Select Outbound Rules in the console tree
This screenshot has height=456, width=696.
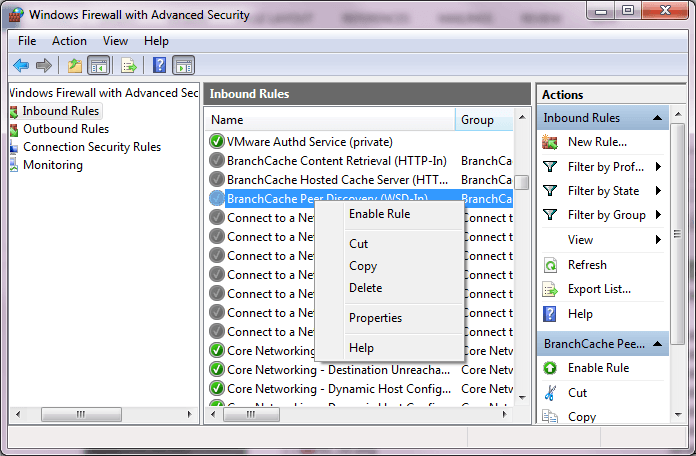pyautogui.click(x=66, y=129)
